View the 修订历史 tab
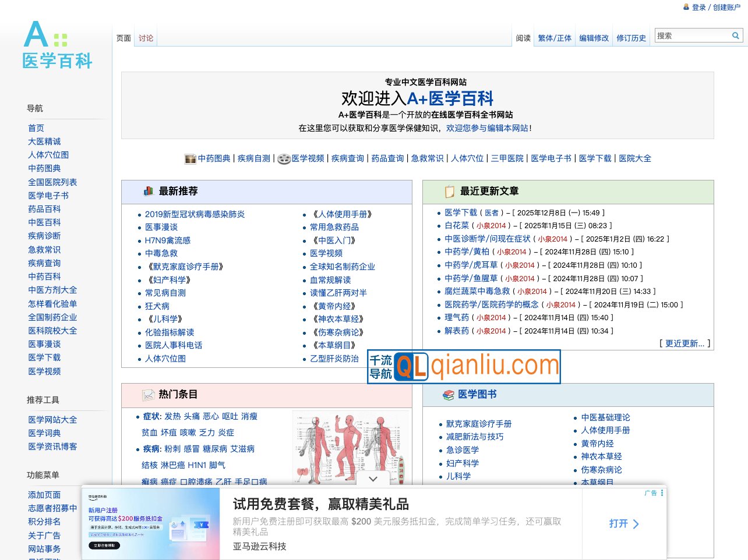This screenshot has height=560, width=748. [631, 38]
